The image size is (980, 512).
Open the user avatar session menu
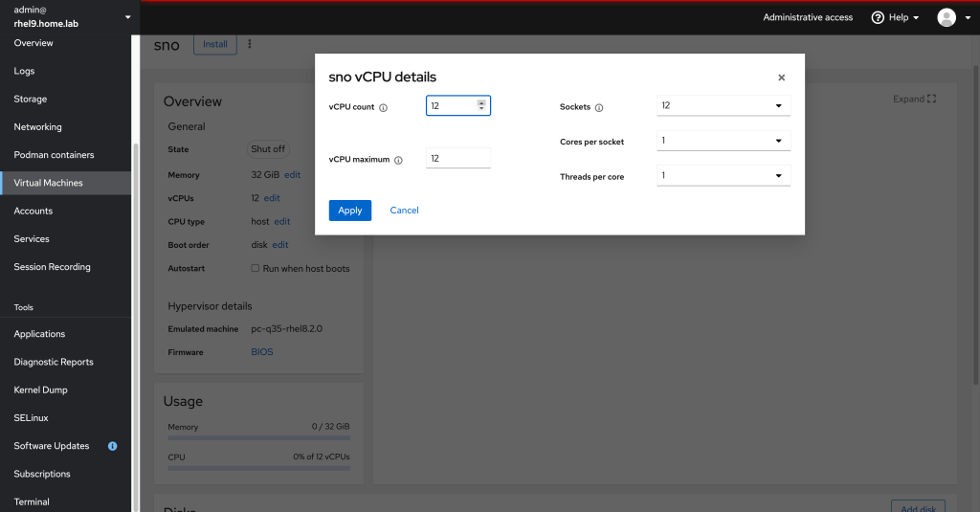click(x=953, y=17)
